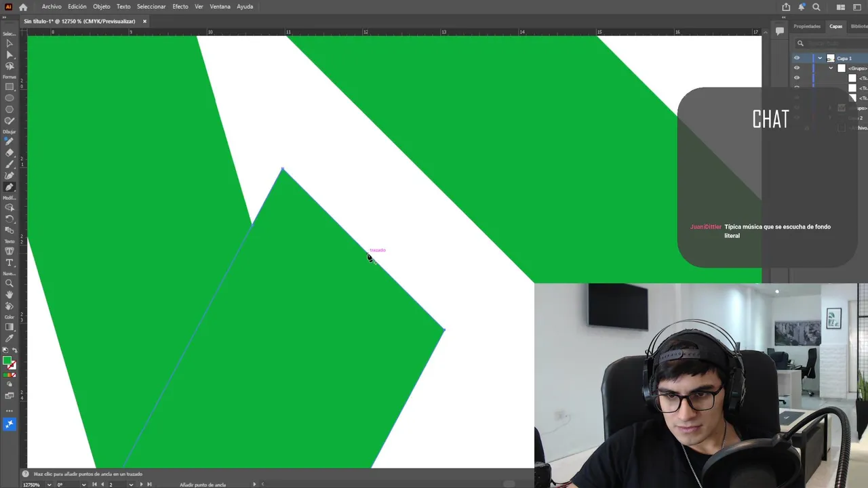
Task: Select the Rectangle shape tool
Action: [x=9, y=87]
